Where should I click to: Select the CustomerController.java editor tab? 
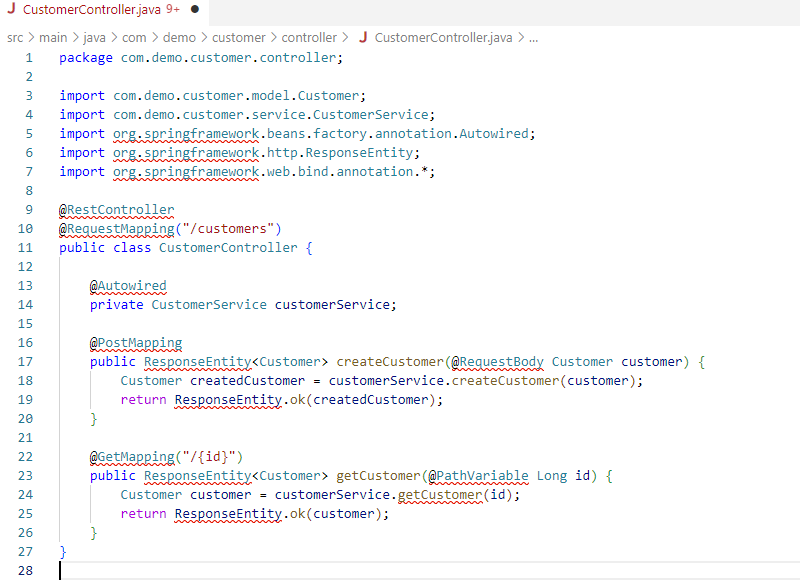104,10
